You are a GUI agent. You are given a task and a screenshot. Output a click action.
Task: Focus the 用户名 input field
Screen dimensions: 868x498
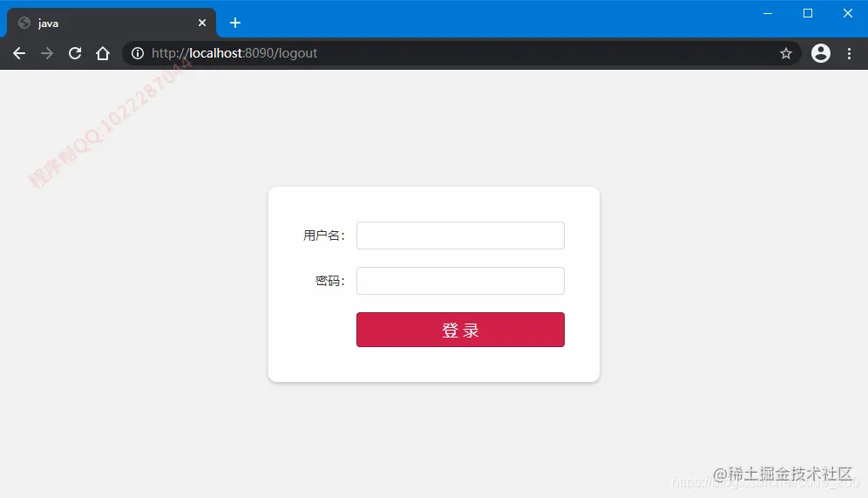(460, 235)
